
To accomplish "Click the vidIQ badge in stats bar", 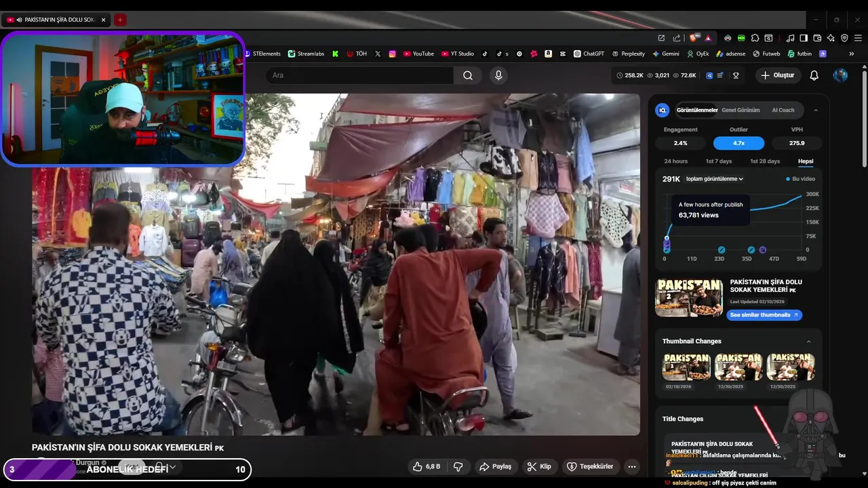I will 709,75.
